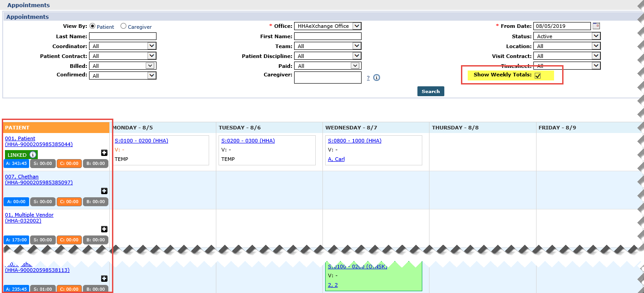Click the A: 00:00 badge for 007, Chethan
The image size is (644, 293).
(x=17, y=202)
